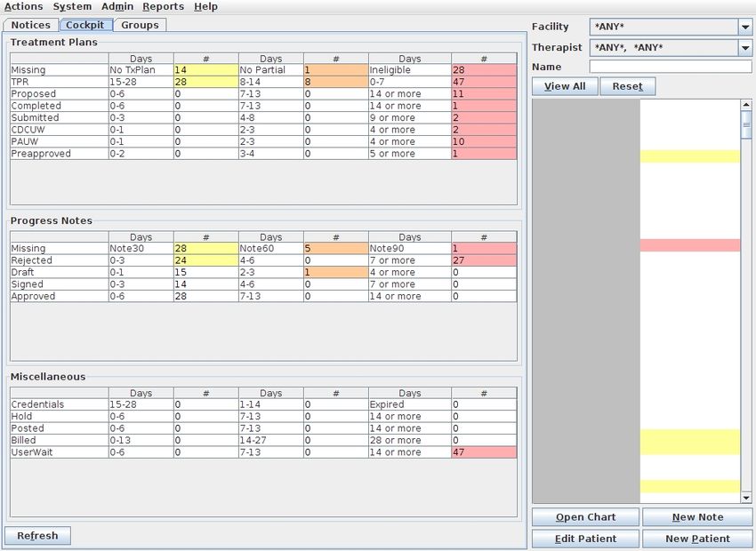
Task: Click CDCUW 4 or more count 2
Action: point(484,130)
